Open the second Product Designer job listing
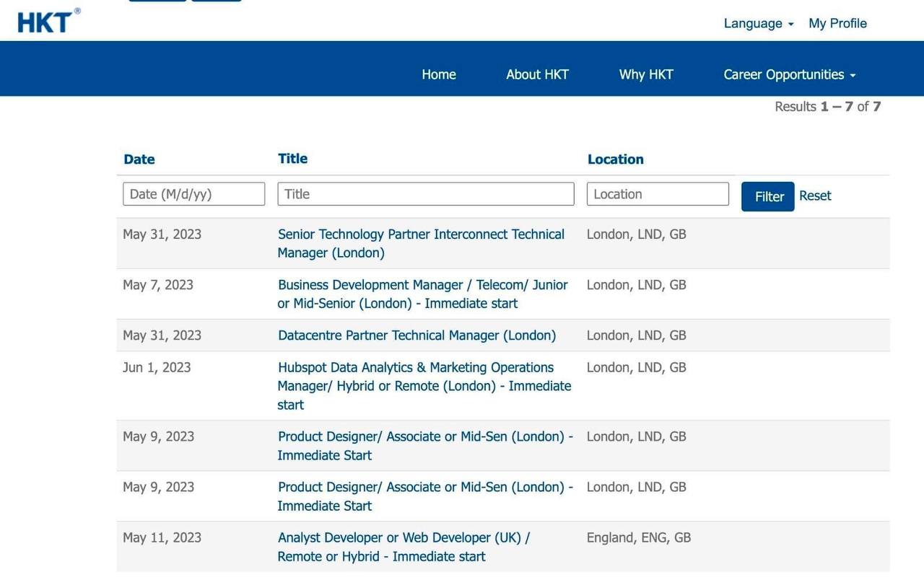The height and width of the screenshot is (585, 924). (x=425, y=496)
